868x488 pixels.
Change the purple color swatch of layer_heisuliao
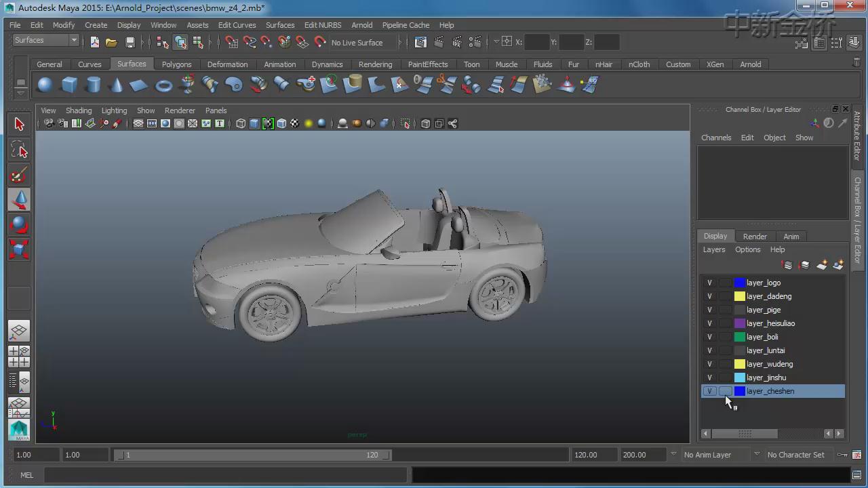pyautogui.click(x=740, y=323)
